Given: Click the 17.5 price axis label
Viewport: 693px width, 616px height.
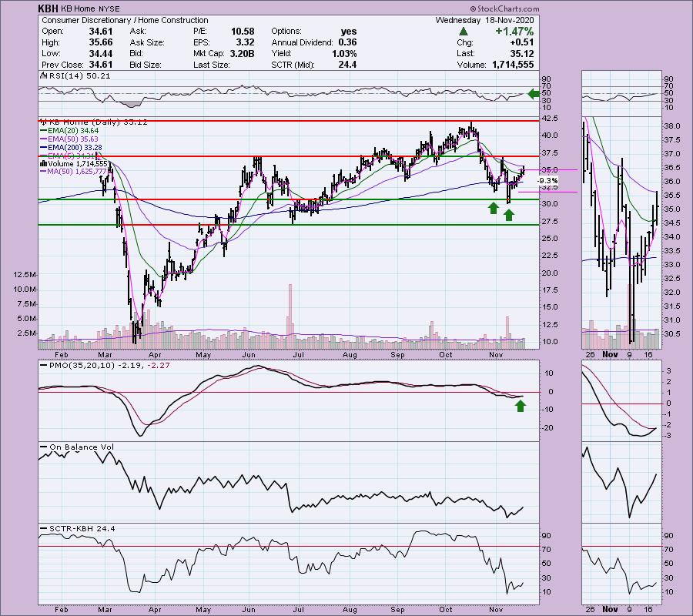Looking at the screenshot, I should pyautogui.click(x=550, y=290).
